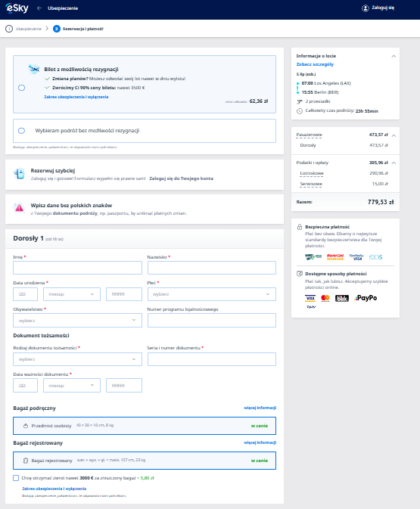Screen dimensions: 420x509
Task: Click document expiry year field
Action: pyautogui.click(x=124, y=385)
